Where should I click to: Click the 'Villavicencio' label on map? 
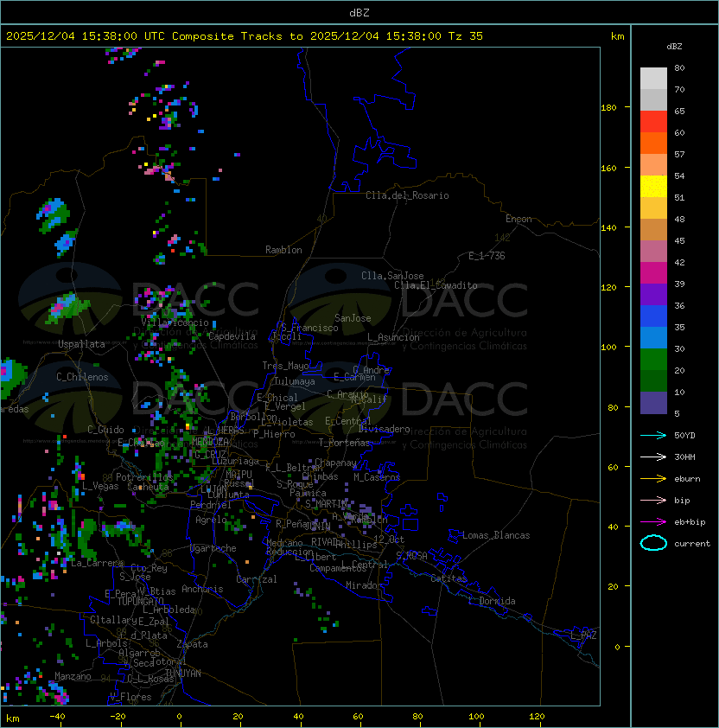[x=175, y=322]
